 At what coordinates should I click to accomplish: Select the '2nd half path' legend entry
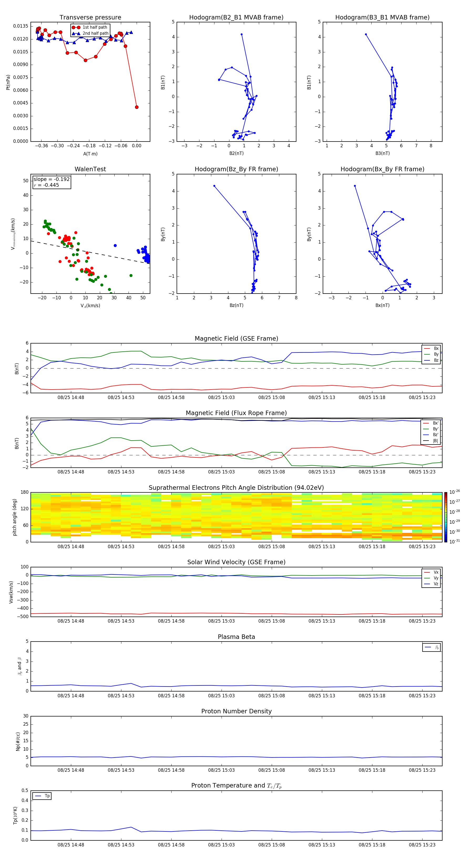(90, 33)
